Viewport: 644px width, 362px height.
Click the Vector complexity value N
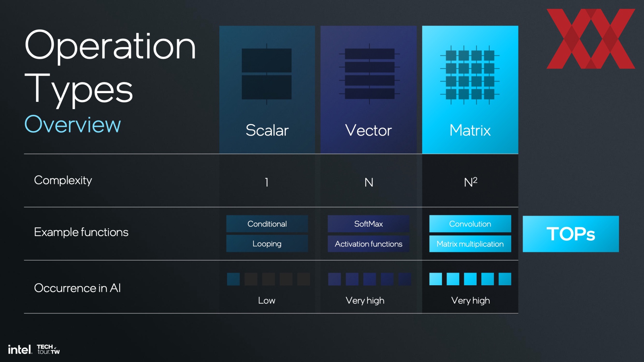(x=369, y=182)
